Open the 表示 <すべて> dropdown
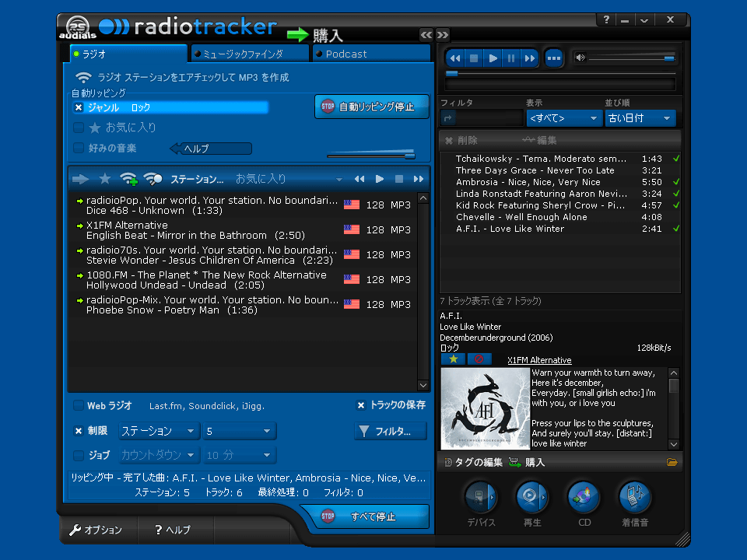This screenshot has height=560, width=747. click(563, 118)
